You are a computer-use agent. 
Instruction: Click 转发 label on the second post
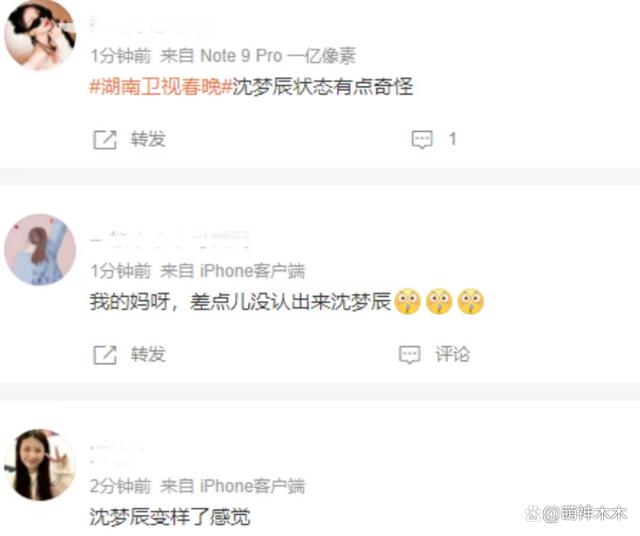point(148,354)
